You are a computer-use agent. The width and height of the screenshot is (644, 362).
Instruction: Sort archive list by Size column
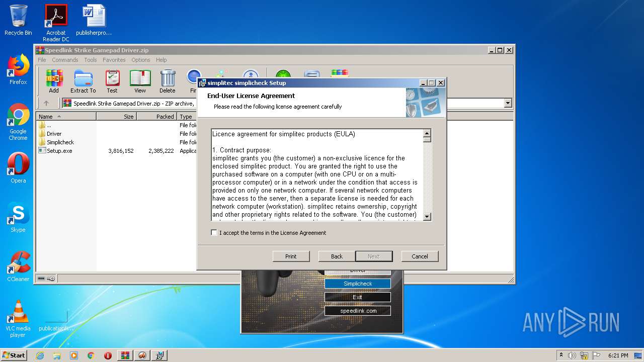116,116
